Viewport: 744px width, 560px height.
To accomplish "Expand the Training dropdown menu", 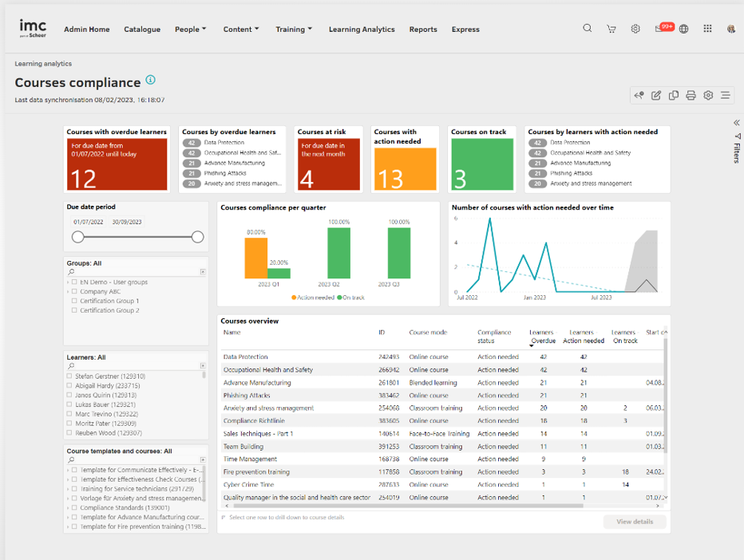I will (294, 29).
